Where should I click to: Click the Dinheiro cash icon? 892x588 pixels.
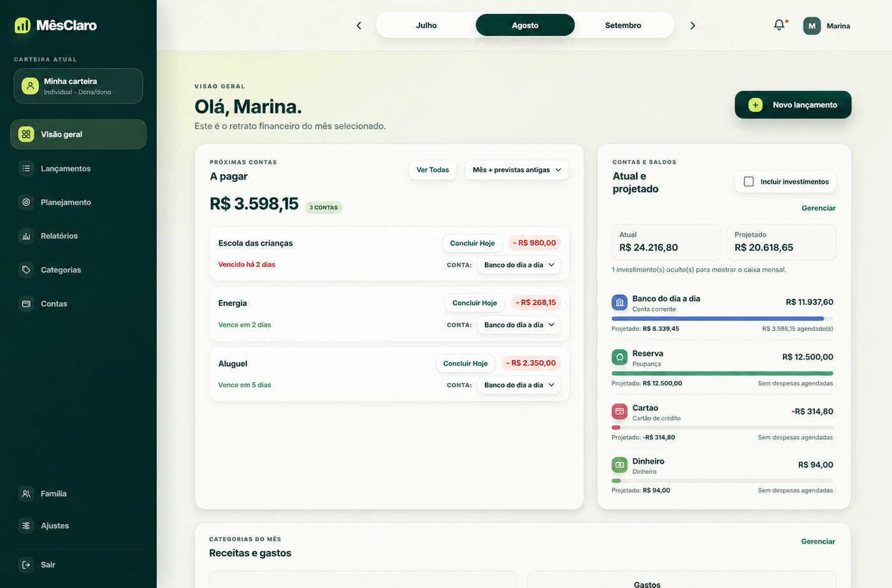tap(619, 465)
